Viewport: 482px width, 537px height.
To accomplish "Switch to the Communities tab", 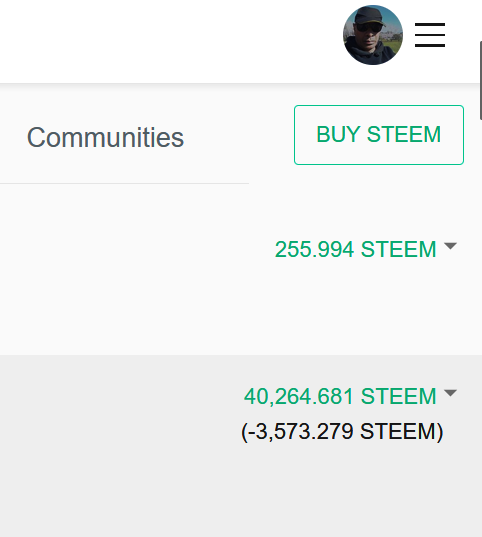I will point(105,137).
